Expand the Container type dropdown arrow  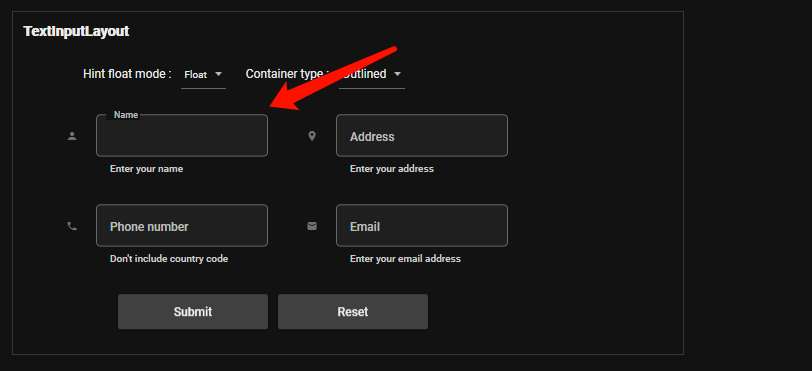[x=397, y=74]
